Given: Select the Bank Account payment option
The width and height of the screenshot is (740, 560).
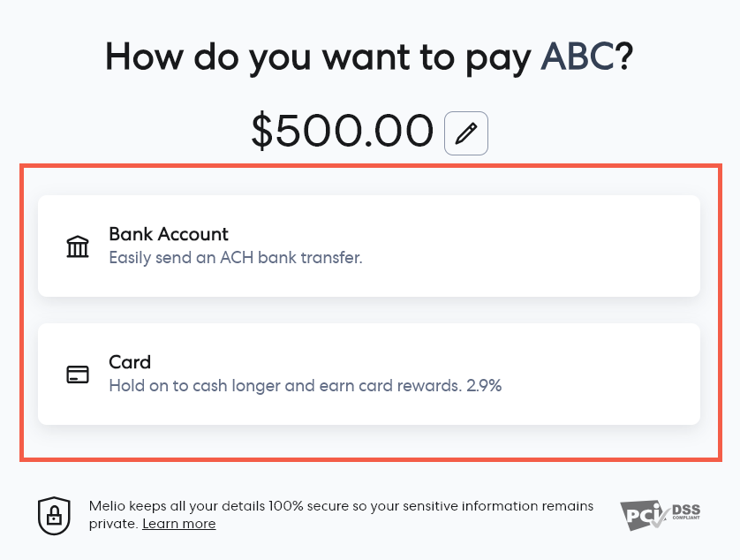Looking at the screenshot, I should pos(368,246).
